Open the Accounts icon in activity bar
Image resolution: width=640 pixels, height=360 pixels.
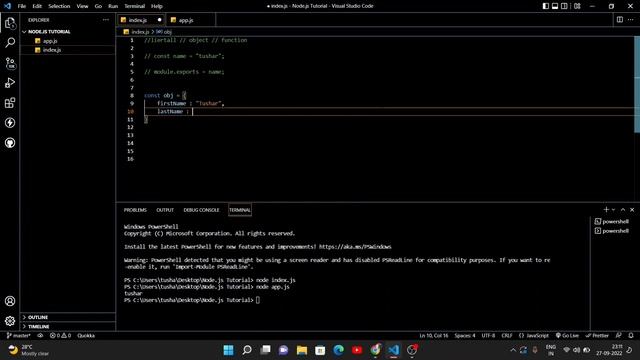pyautogui.click(x=10, y=301)
